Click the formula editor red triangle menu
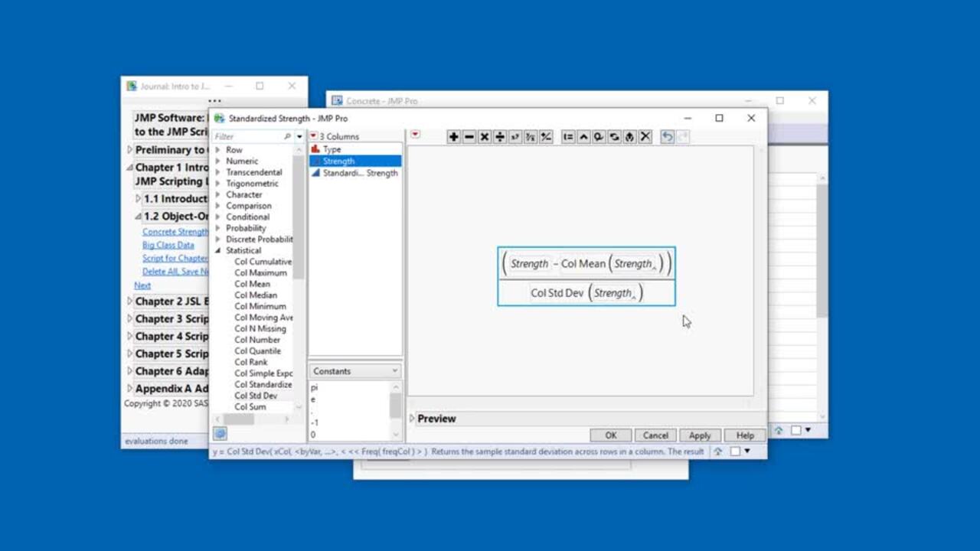This screenshot has height=551, width=980. click(415, 135)
